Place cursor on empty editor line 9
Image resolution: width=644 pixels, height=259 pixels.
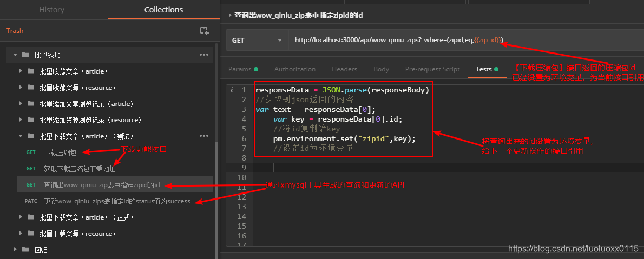[449, 168]
